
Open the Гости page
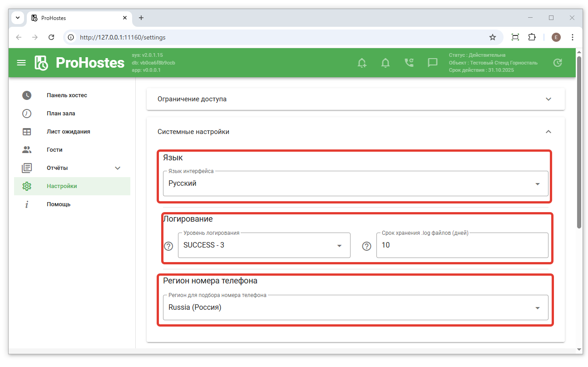coord(54,150)
